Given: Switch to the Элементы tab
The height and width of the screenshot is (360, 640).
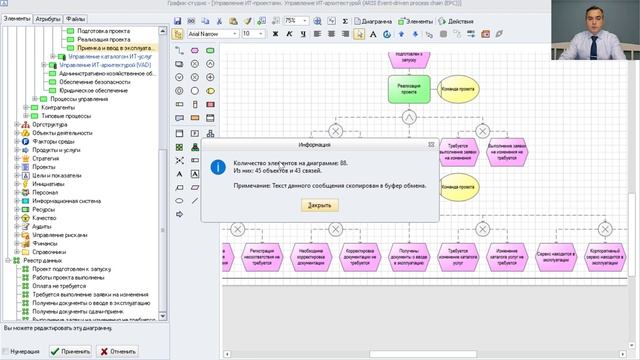Looking at the screenshot, I should coord(17,19).
